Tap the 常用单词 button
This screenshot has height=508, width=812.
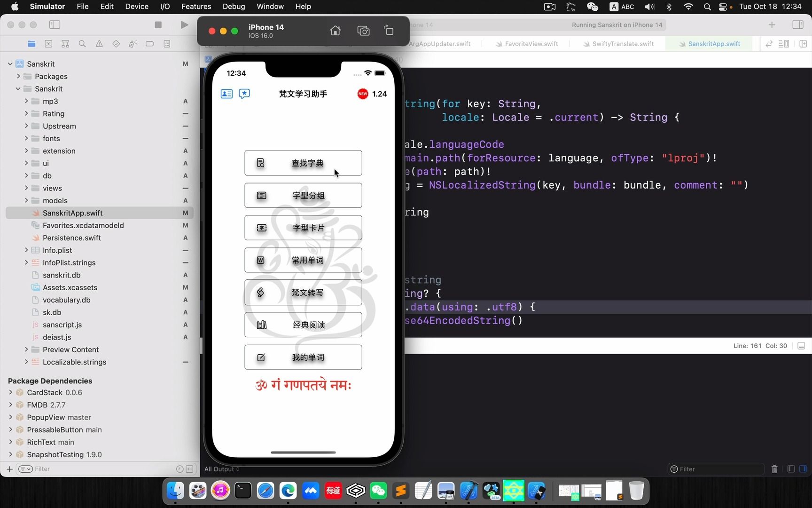point(303,260)
